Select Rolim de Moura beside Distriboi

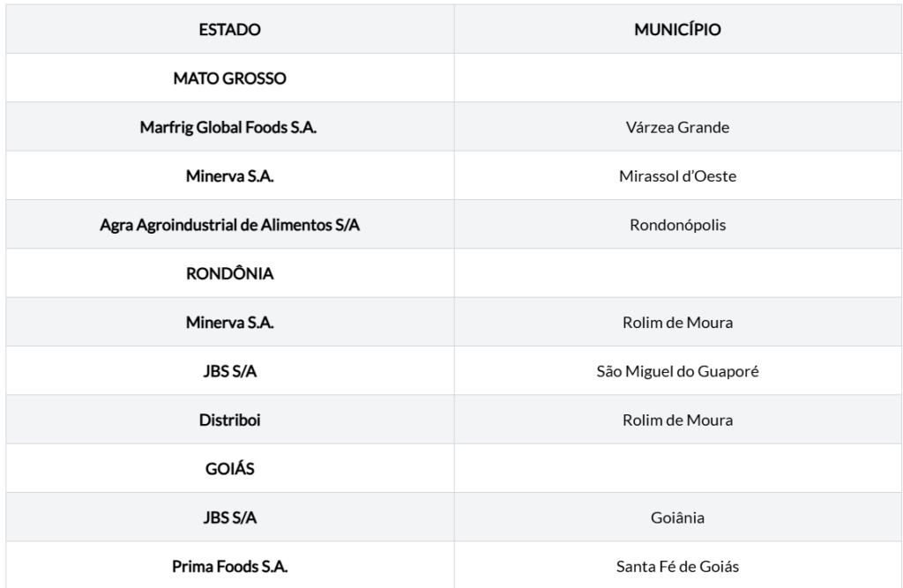coord(677,420)
